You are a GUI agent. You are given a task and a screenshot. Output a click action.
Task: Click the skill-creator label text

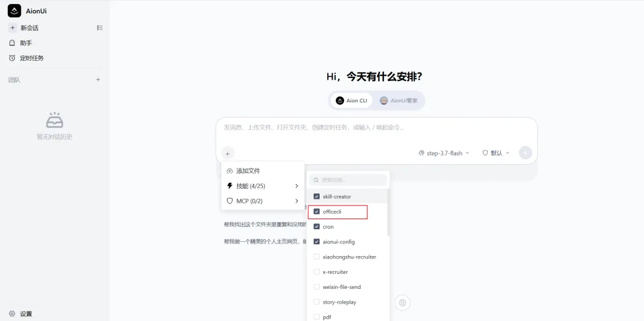(x=337, y=197)
